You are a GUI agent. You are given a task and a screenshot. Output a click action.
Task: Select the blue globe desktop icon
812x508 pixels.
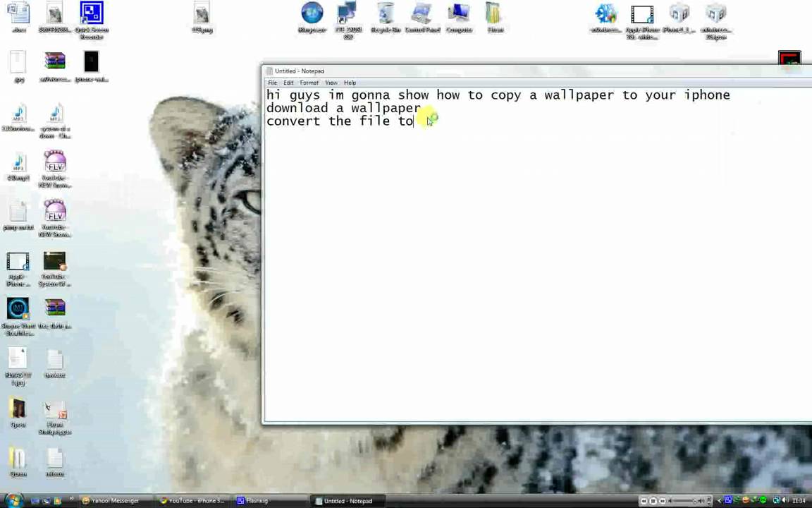pyautogui.click(x=312, y=18)
